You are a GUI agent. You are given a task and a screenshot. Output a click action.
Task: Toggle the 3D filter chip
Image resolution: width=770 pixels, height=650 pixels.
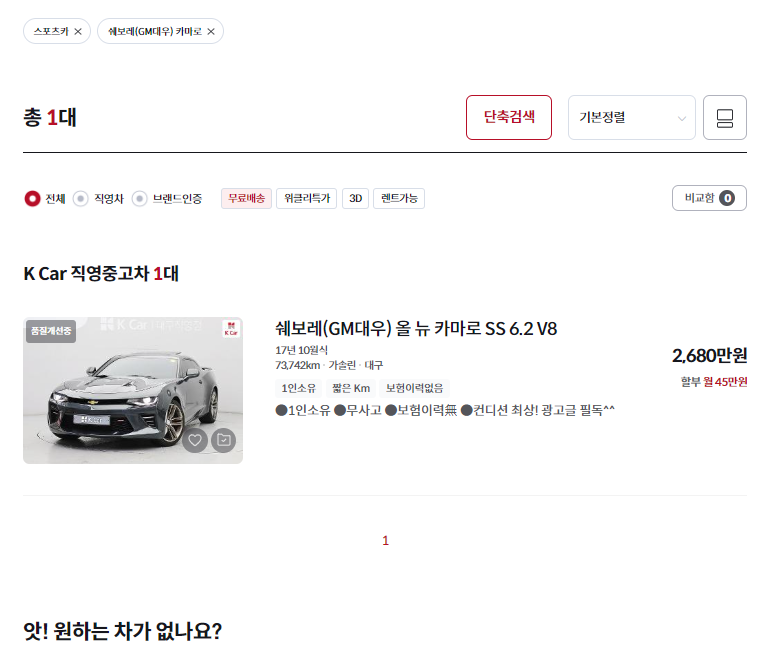click(356, 198)
